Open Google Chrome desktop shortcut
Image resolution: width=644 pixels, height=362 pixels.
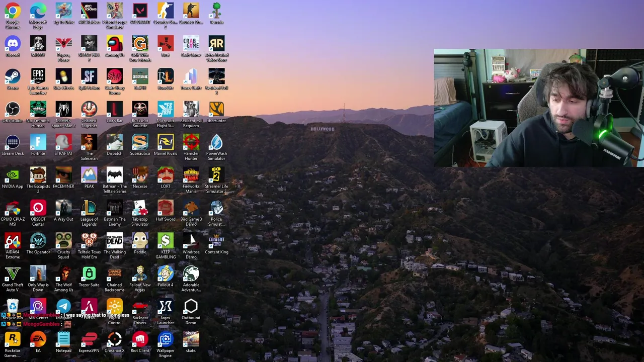13,11
